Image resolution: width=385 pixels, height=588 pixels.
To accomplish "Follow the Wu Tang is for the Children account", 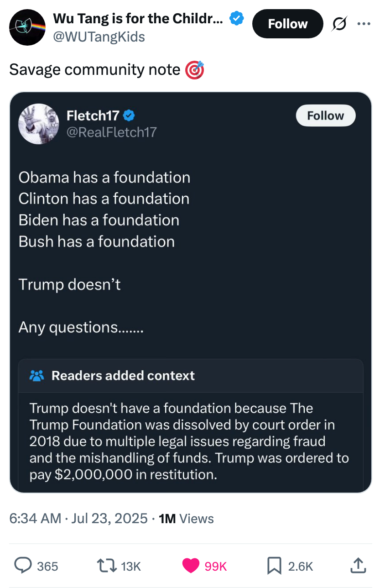I will click(287, 24).
